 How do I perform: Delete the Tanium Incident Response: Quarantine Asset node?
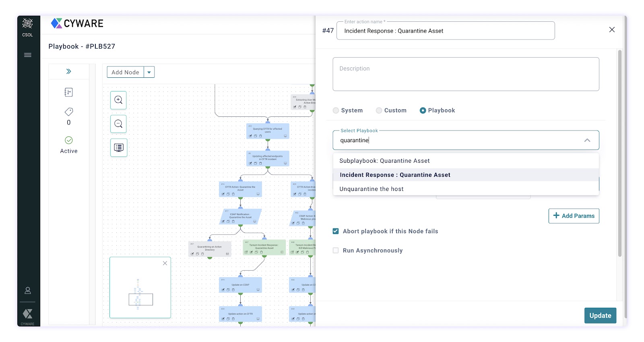pyautogui.click(x=261, y=252)
